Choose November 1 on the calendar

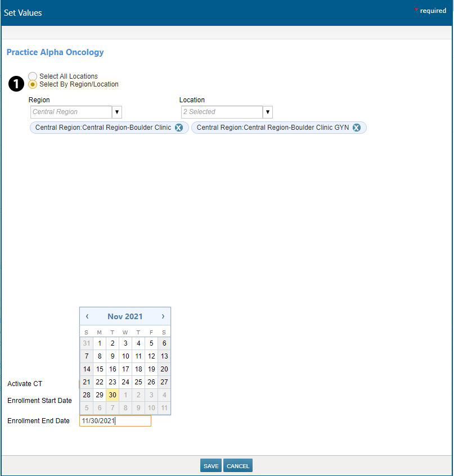(x=100, y=343)
